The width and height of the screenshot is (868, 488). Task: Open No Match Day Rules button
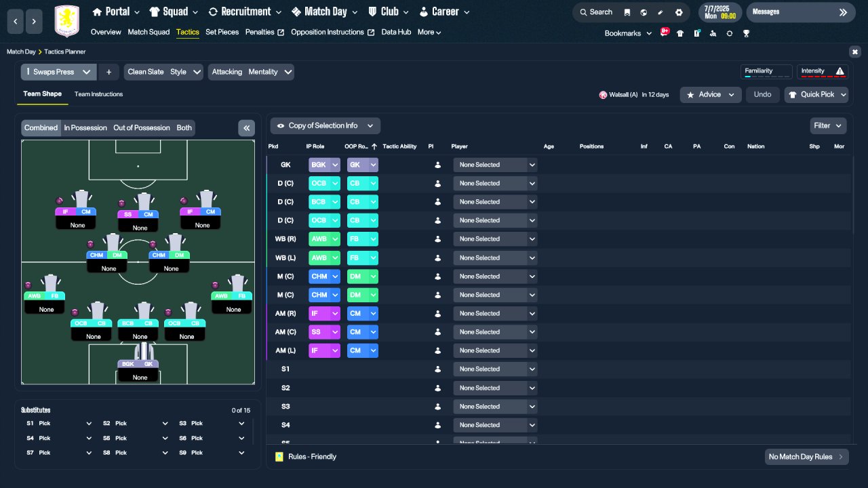(806, 457)
